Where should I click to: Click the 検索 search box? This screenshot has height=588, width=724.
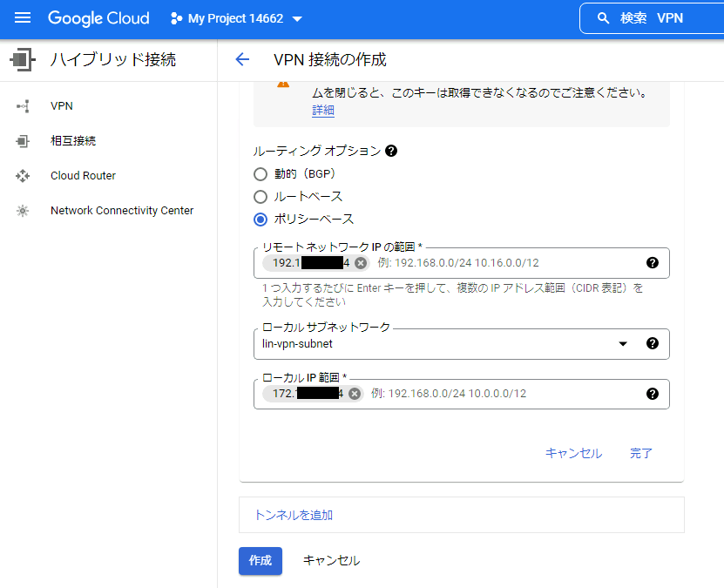(652, 18)
